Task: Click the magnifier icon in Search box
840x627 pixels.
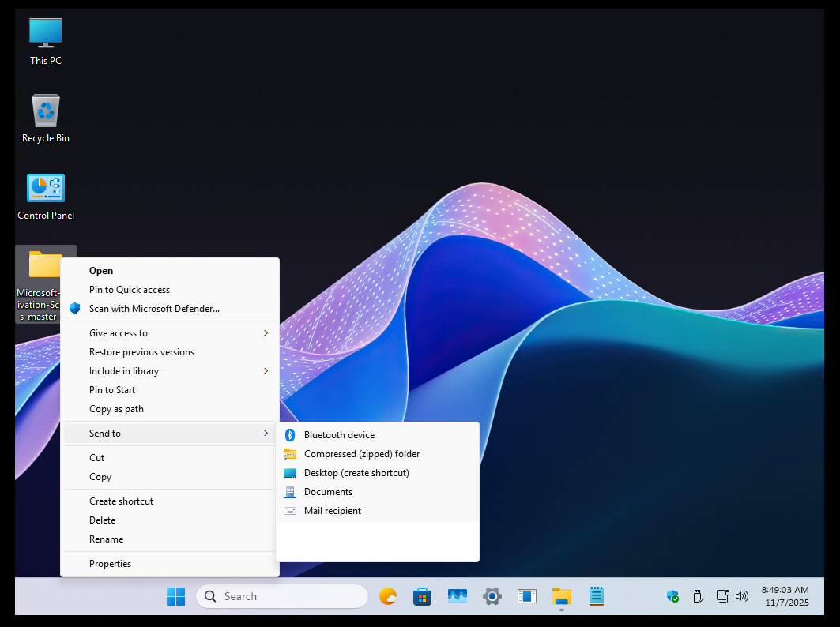Action: [x=210, y=596]
